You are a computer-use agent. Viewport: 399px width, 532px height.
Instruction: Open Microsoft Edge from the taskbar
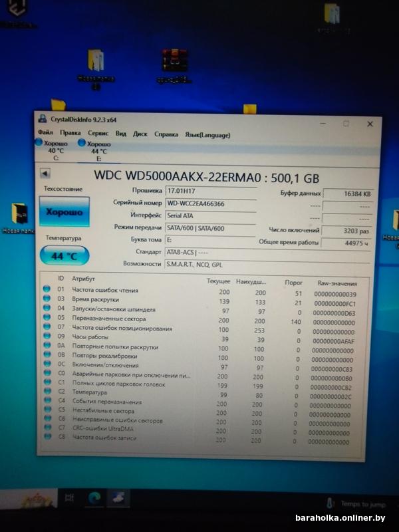pyautogui.click(x=94, y=499)
